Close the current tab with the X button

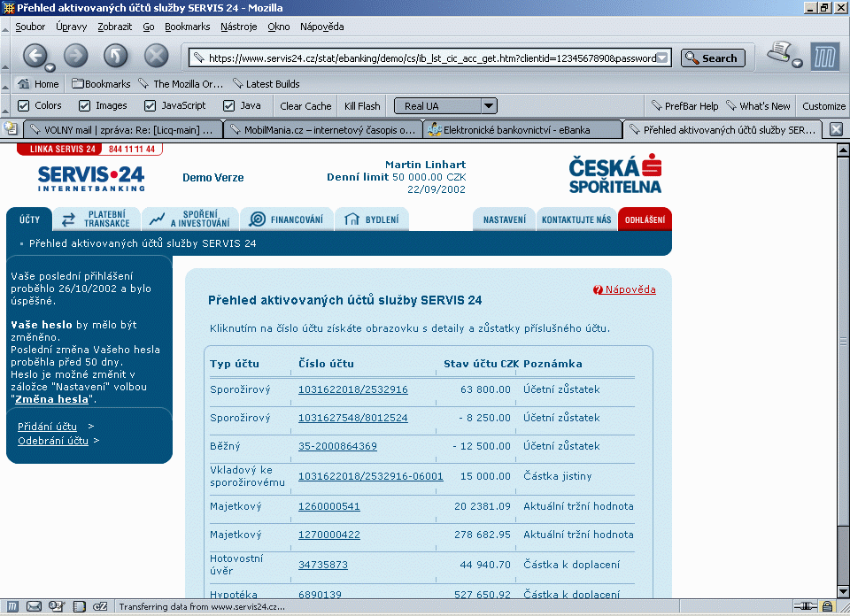(837, 129)
